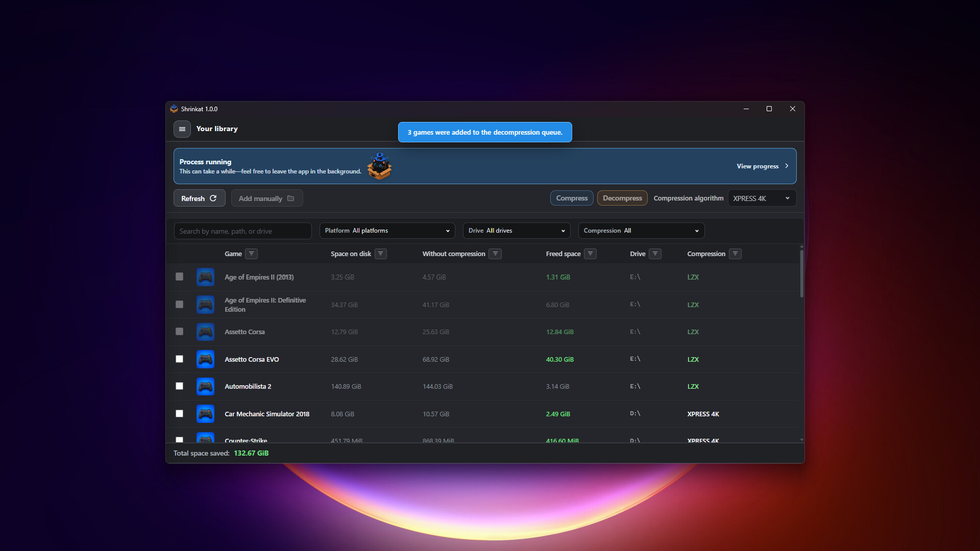Click the decompression queue notification toast
Screen dimensions: 980x551
tap(485, 132)
